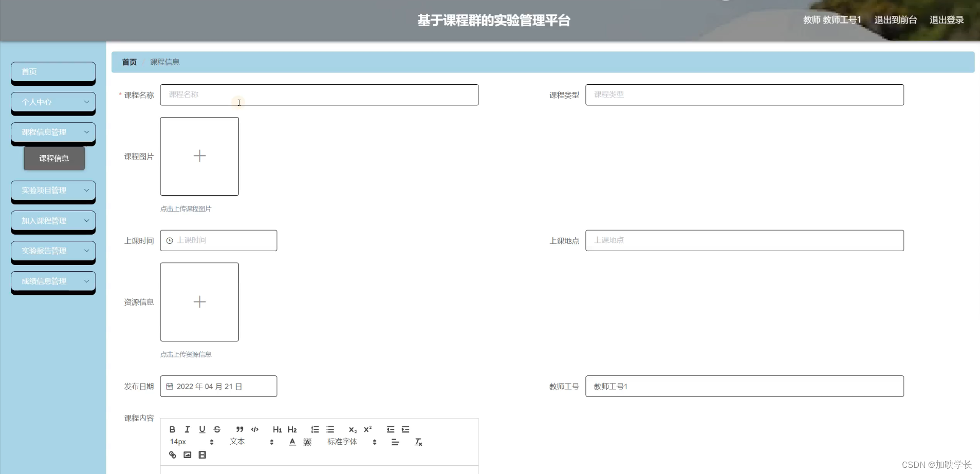Insert an image via the editor image icon

pos(187,454)
